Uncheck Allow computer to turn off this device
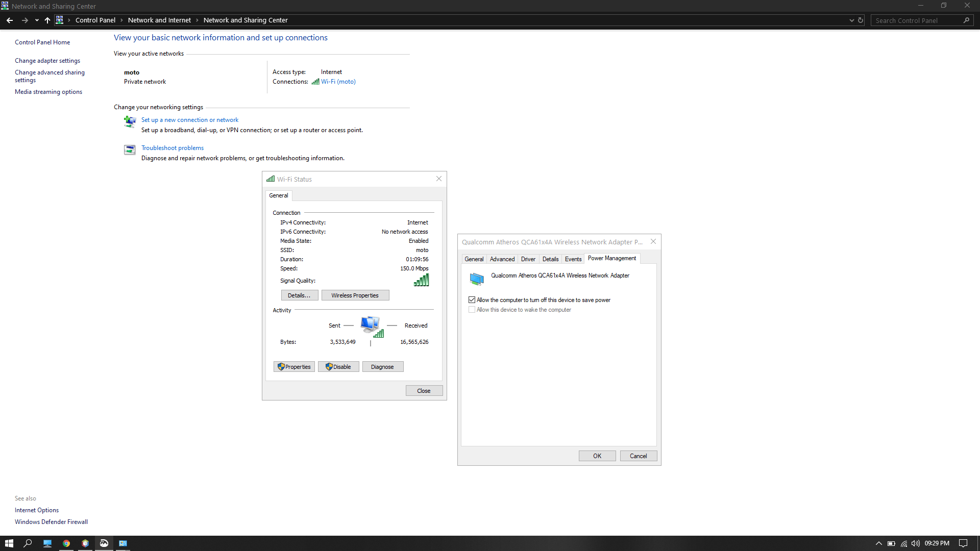Viewport: 980px width, 551px height. 472,300
